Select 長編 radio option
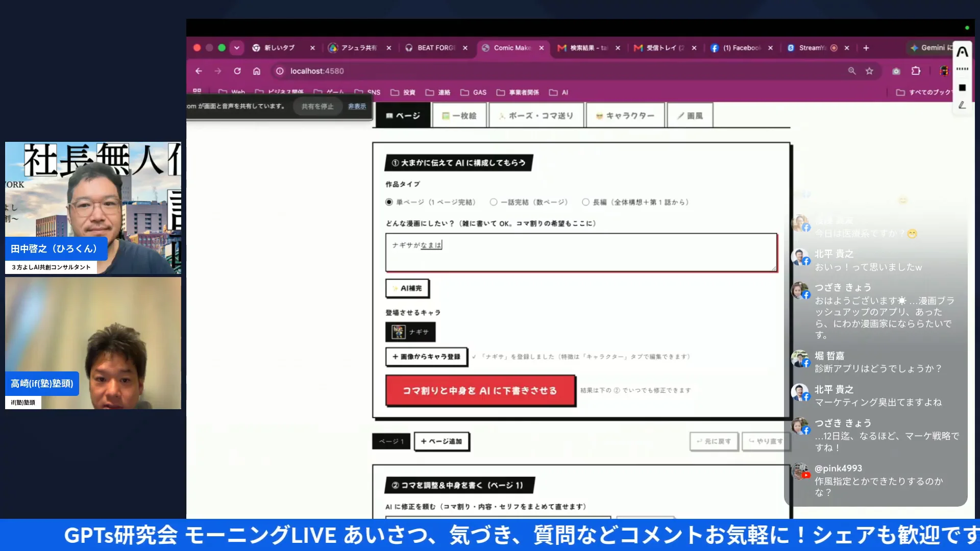Screen dimensions: 980x551 [585, 202]
